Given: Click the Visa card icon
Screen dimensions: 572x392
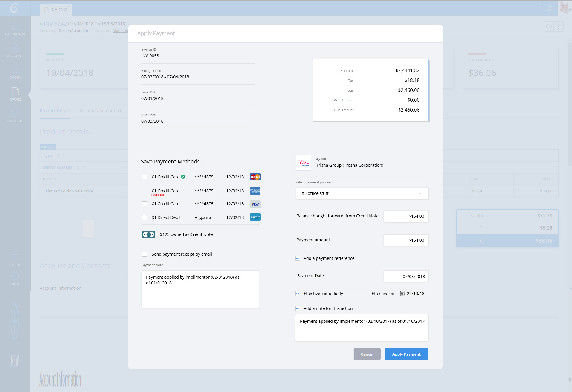Looking at the screenshot, I should point(255,204).
